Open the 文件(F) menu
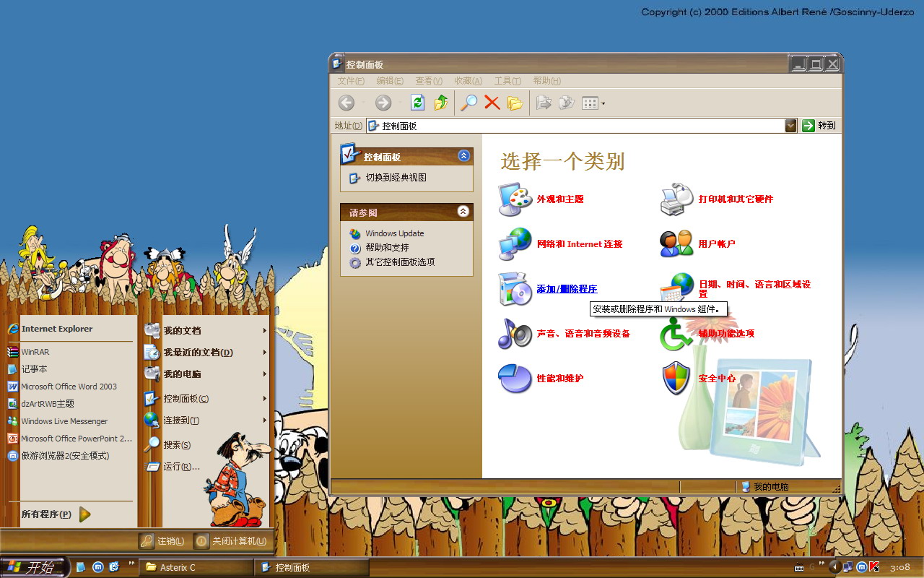Screen dimensions: 924x578 point(351,81)
